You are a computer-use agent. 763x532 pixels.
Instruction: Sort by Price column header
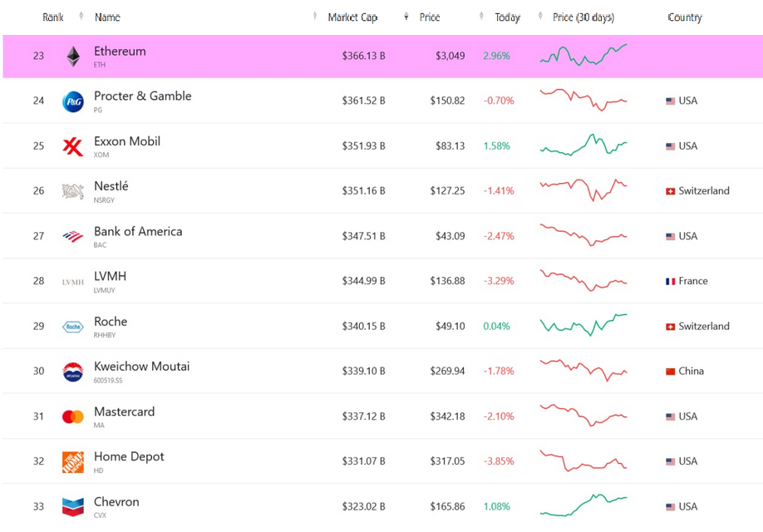pyautogui.click(x=430, y=17)
